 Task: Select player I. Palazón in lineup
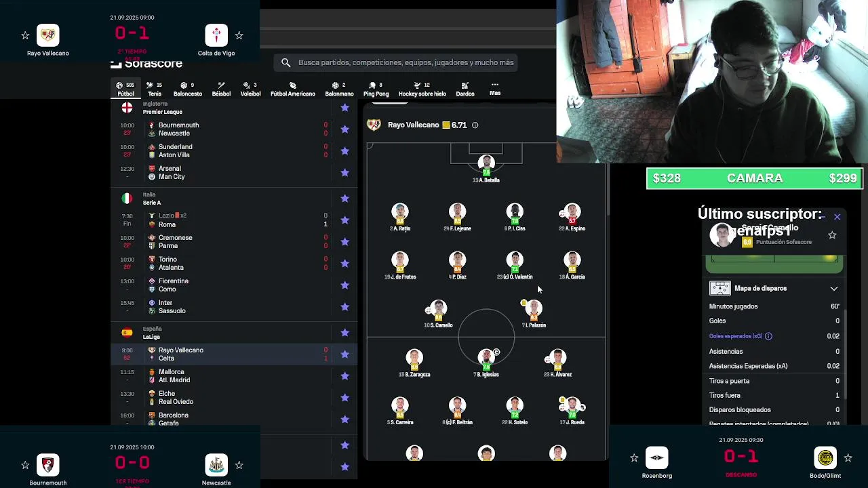tap(534, 314)
